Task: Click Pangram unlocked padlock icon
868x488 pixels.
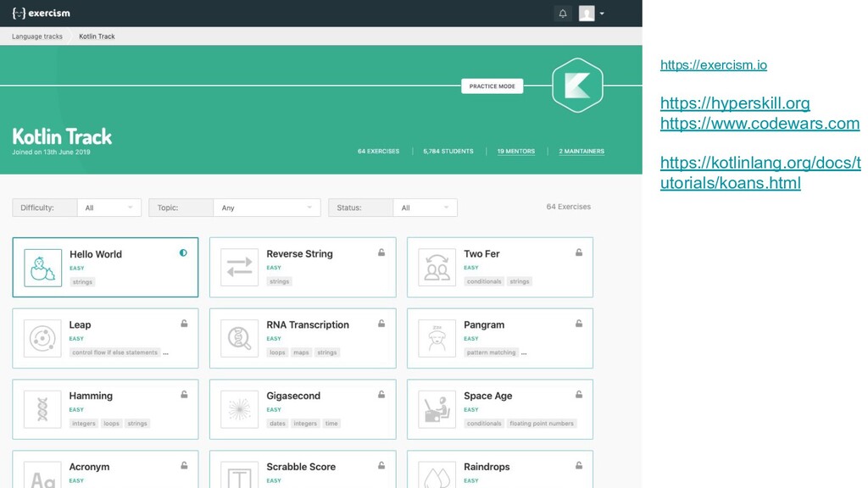Action: pos(578,323)
